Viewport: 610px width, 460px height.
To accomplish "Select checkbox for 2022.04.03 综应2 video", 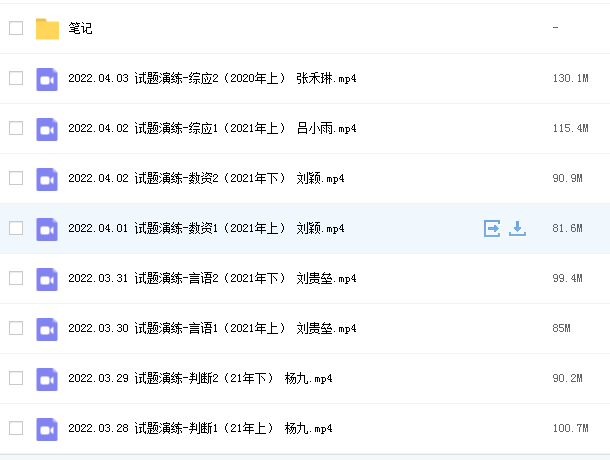I will point(16,78).
